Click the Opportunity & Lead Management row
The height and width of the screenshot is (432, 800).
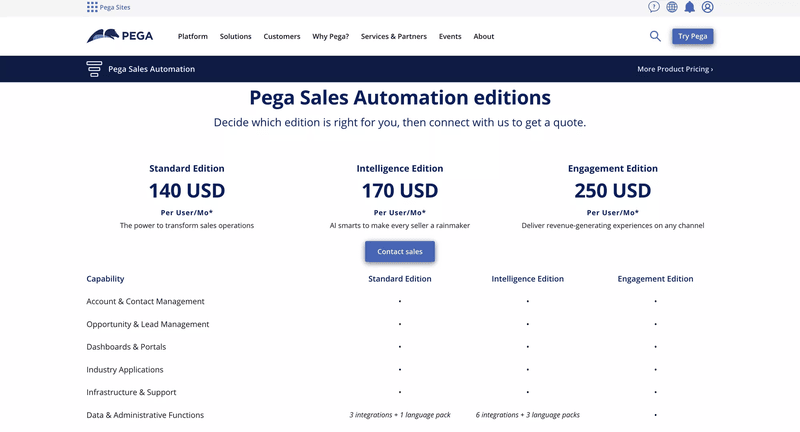coord(400,324)
